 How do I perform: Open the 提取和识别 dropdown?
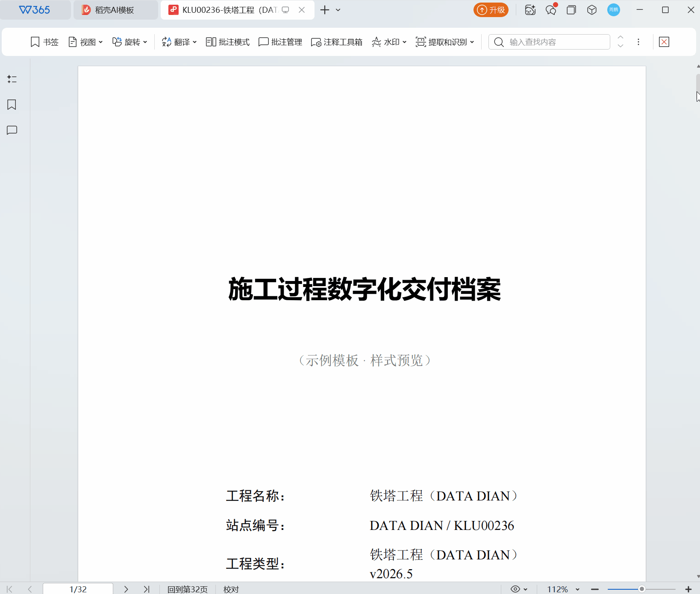point(445,42)
